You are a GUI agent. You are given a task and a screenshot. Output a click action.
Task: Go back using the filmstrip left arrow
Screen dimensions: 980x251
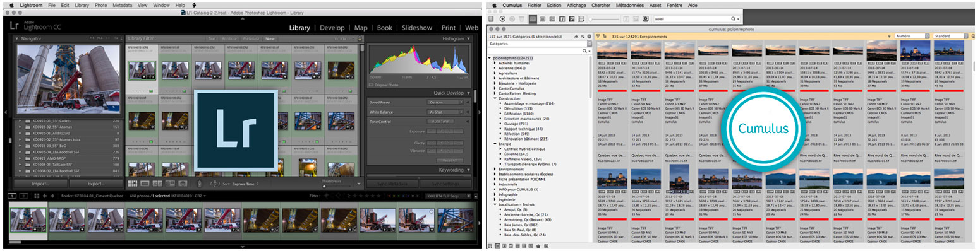(x=45, y=196)
